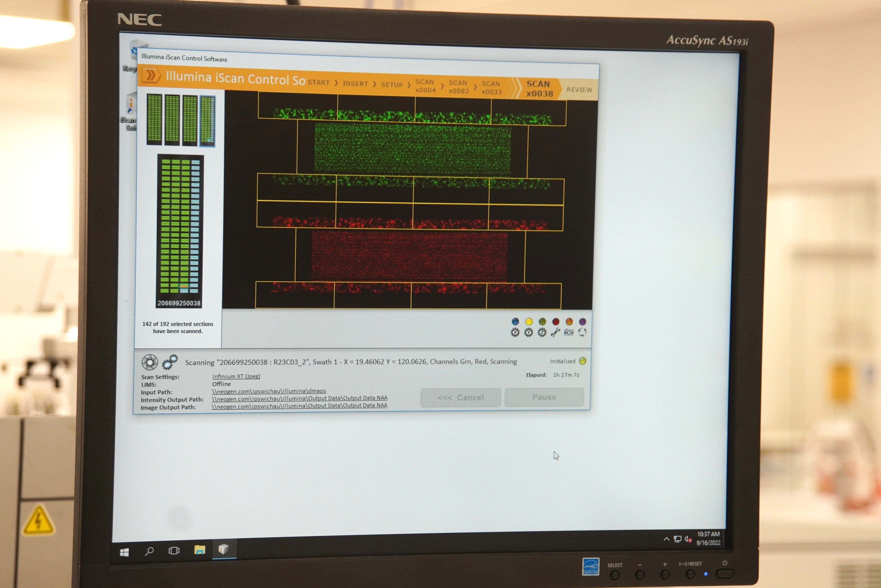Click the blue status indicator dot
This screenshot has height=588, width=881.
[515, 321]
